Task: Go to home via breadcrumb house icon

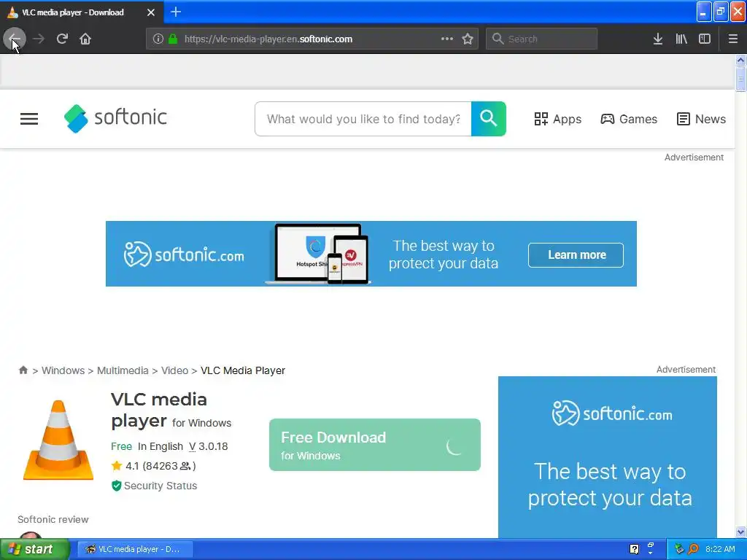Action: 23,370
